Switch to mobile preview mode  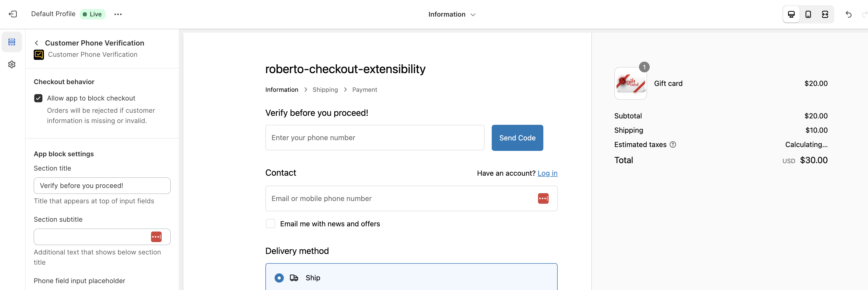808,14
